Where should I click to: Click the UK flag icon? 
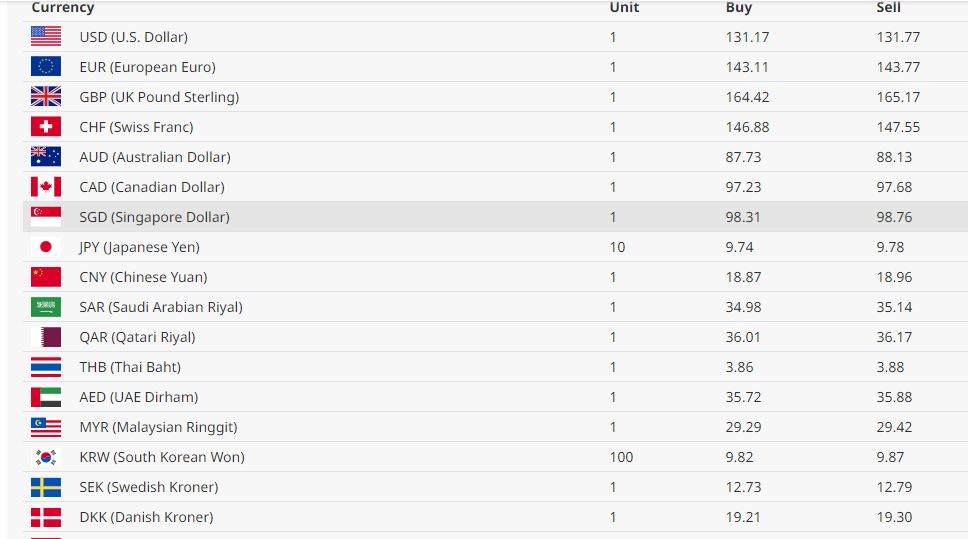pos(46,97)
